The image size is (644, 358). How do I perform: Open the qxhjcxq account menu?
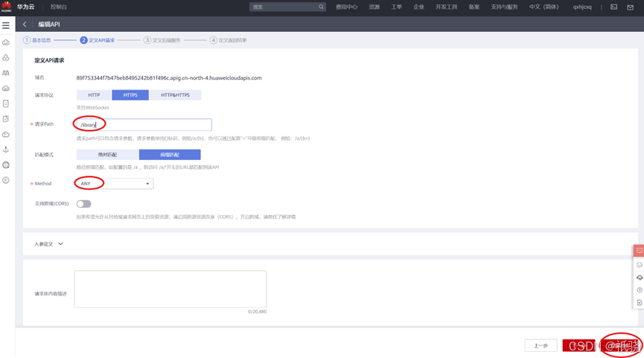point(582,7)
